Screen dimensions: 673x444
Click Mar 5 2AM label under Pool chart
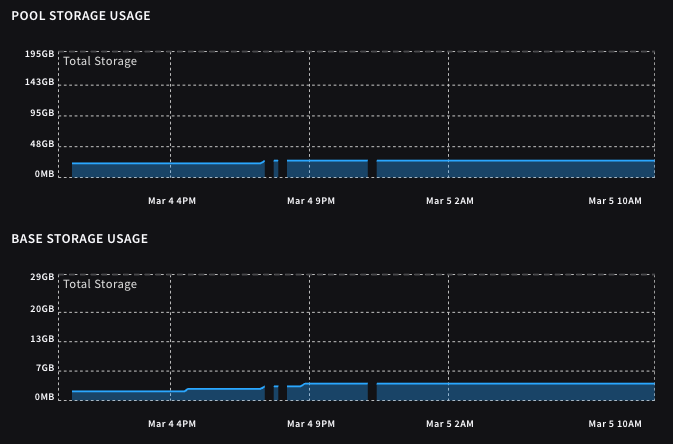[449, 201]
